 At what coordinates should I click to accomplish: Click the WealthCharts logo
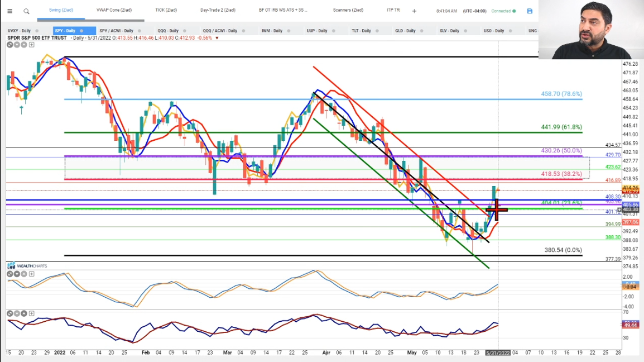pyautogui.click(x=27, y=266)
